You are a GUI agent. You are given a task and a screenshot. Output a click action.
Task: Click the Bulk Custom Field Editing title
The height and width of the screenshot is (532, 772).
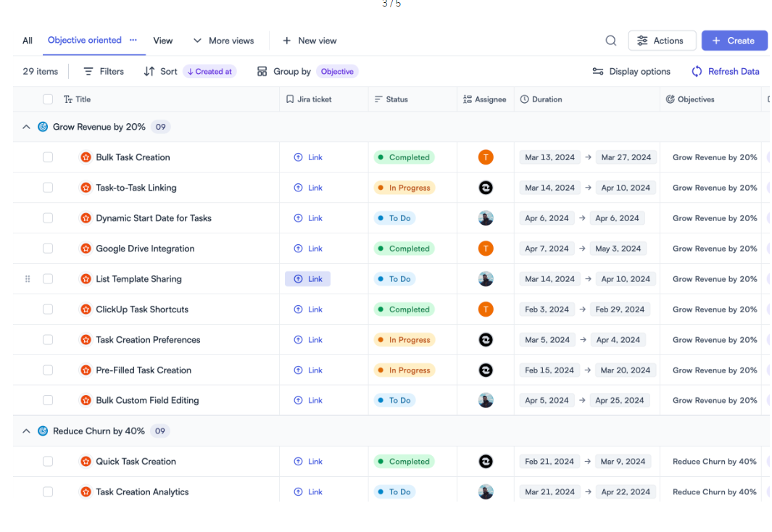[147, 401]
